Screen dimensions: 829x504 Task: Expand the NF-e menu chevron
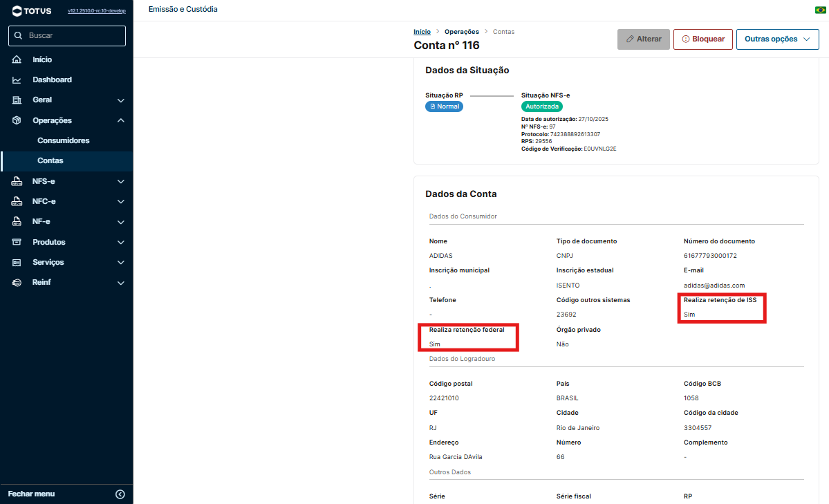click(121, 222)
